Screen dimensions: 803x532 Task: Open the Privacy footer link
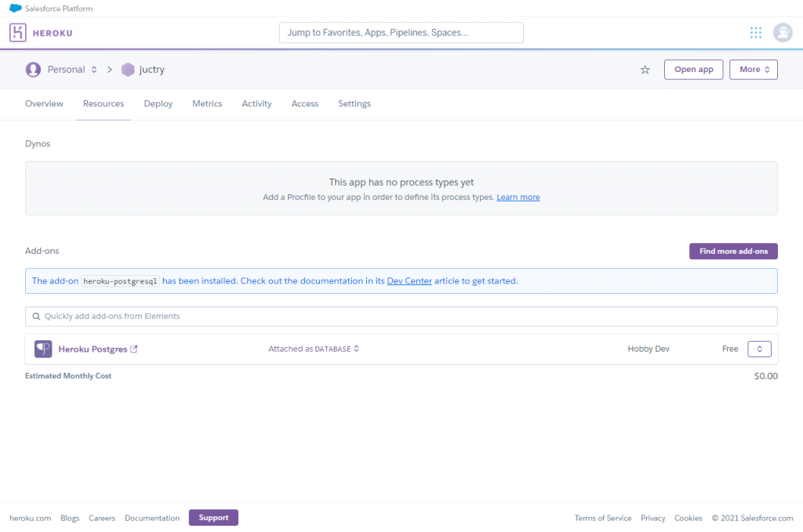click(653, 518)
